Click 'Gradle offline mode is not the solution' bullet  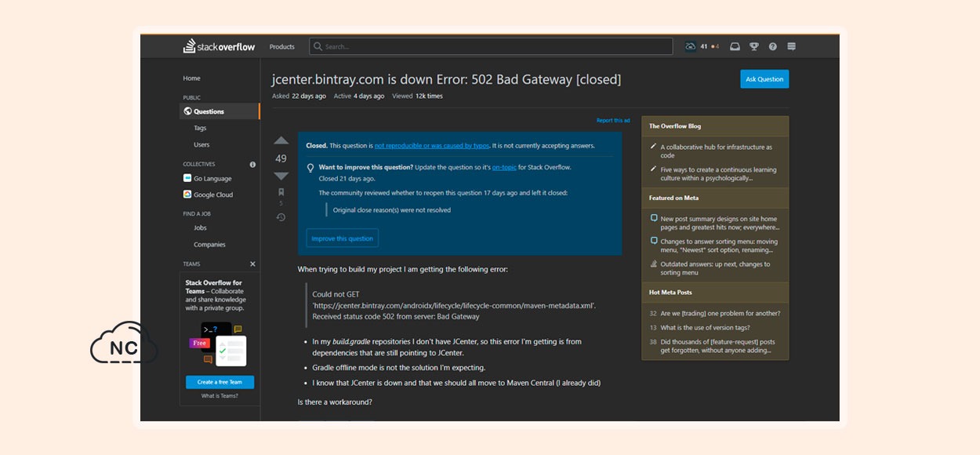[x=399, y=367]
